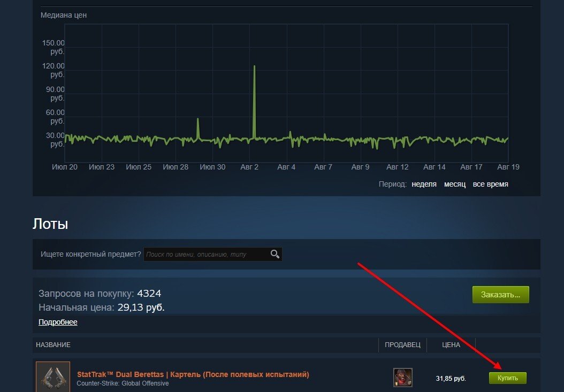Click the НАЗВАНИЕ column header

pyautogui.click(x=53, y=344)
